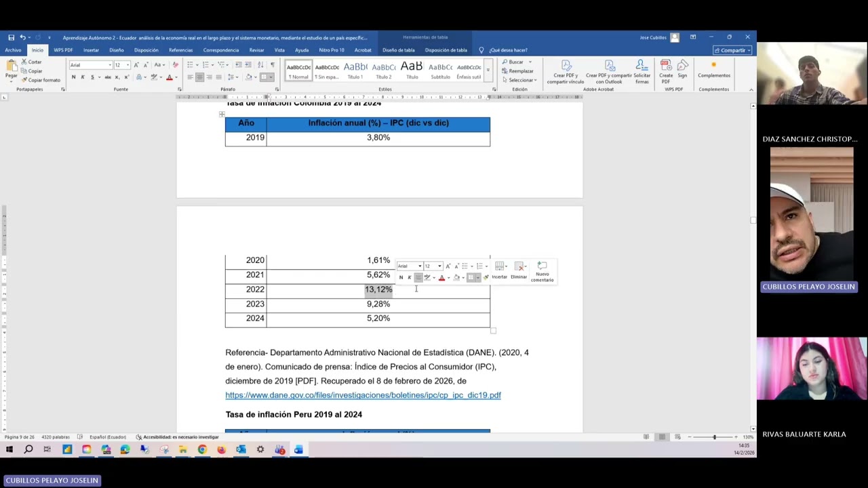Open Complementos add-ins
The height and width of the screenshot is (488, 868).
click(713, 69)
